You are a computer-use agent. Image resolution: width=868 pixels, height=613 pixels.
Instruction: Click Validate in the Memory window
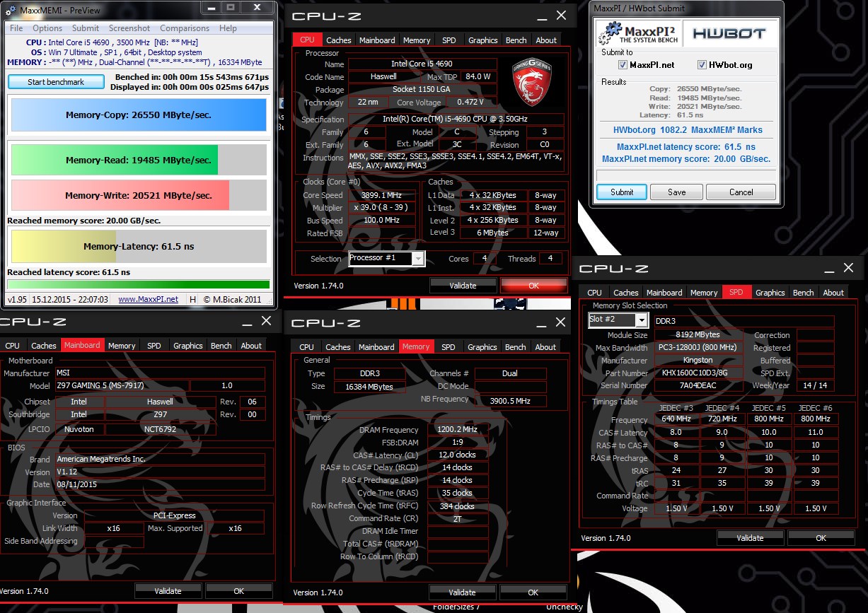coord(462,592)
